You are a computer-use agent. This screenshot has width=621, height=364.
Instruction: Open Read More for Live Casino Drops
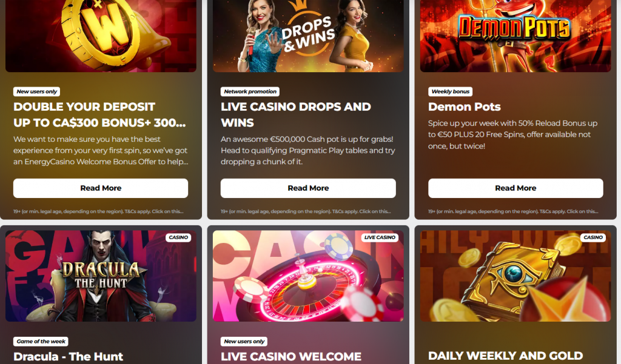308,188
